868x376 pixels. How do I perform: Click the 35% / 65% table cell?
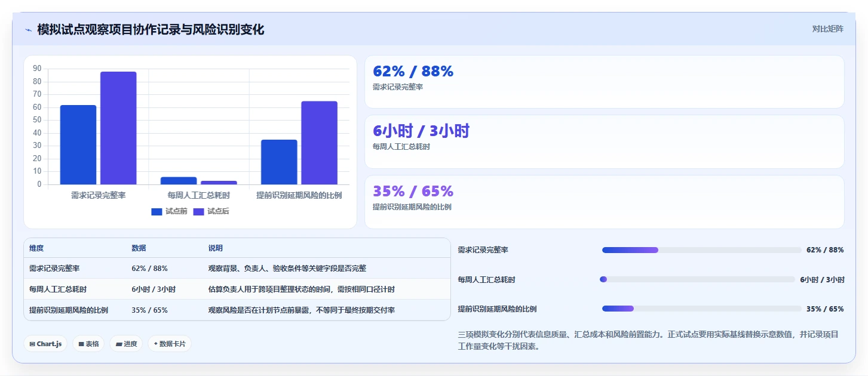tap(149, 310)
